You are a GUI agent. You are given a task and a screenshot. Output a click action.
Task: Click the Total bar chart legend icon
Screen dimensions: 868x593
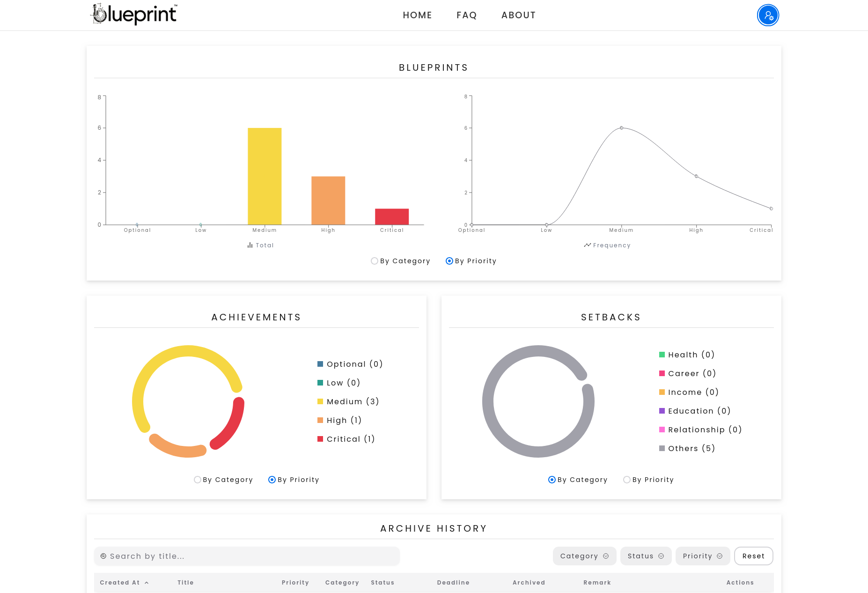pos(250,245)
